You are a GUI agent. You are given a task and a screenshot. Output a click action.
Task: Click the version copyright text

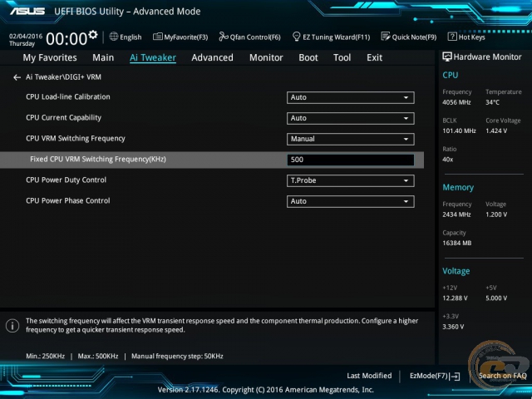[x=266, y=390]
